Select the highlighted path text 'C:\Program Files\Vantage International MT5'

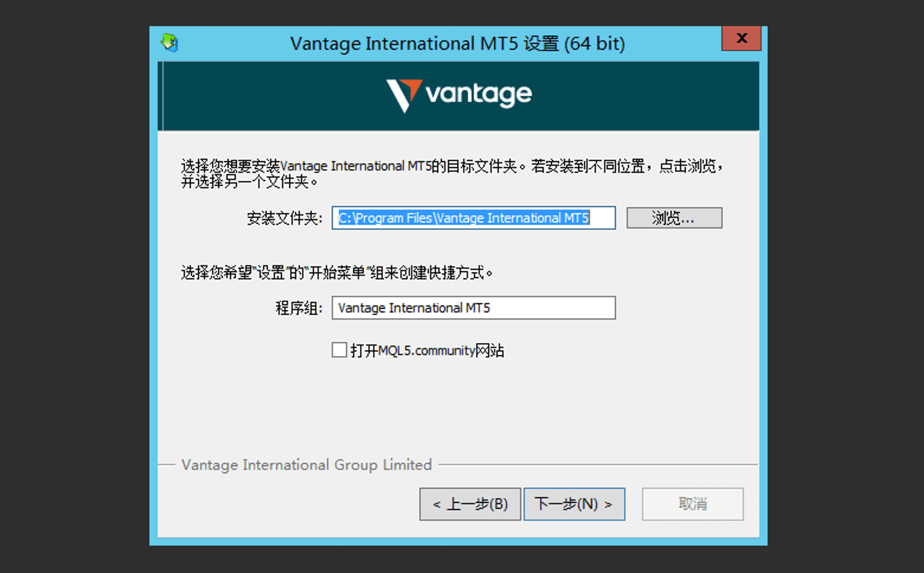(462, 218)
